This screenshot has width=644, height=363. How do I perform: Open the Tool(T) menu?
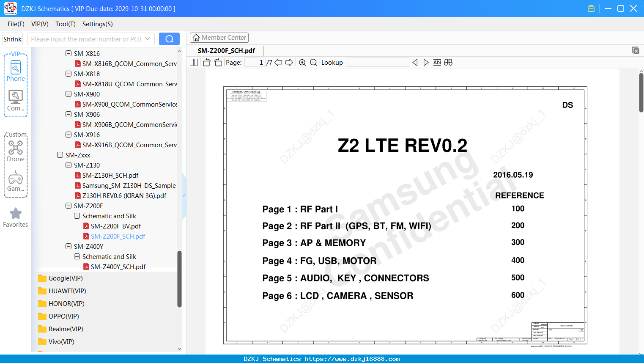[65, 24]
